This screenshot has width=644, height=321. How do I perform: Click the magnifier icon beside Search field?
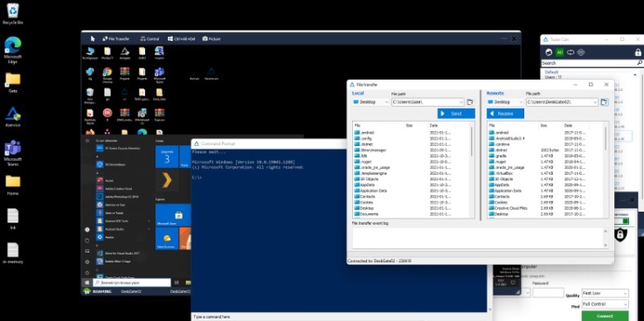pos(640,63)
